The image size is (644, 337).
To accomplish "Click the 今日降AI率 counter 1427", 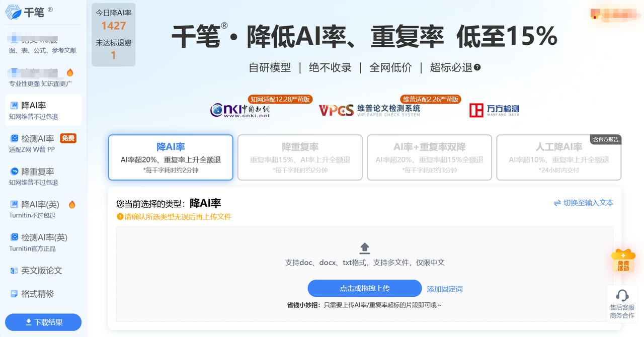I will point(114,26).
